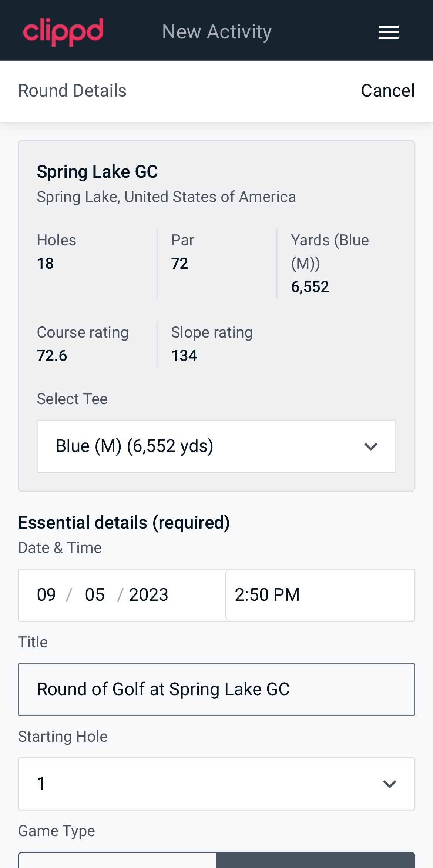This screenshot has height=868, width=433.
Task: Click the Starting Hole chevron arrow
Action: [389, 784]
